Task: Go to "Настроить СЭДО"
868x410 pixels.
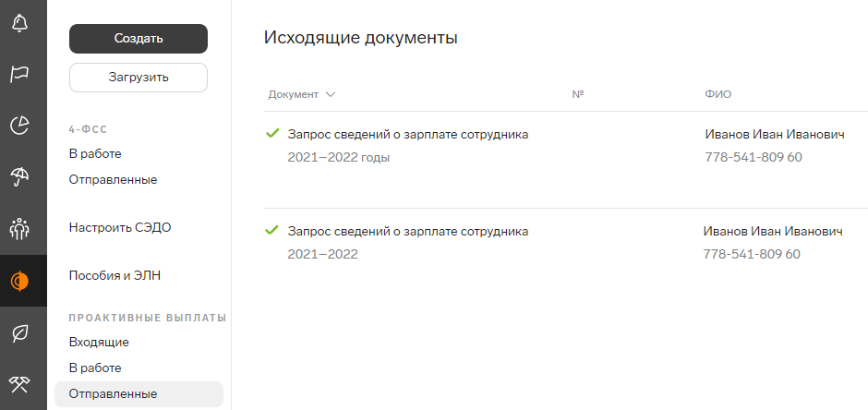Action: [x=120, y=227]
